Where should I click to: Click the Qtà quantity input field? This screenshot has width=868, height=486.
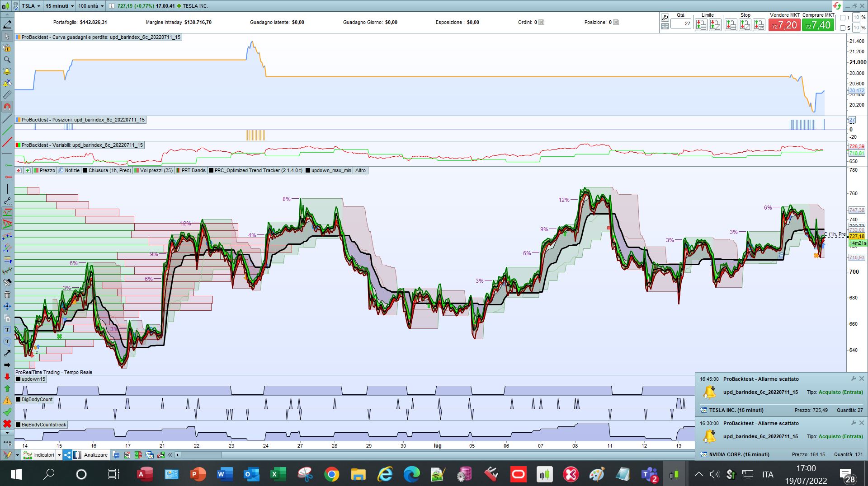coord(681,23)
